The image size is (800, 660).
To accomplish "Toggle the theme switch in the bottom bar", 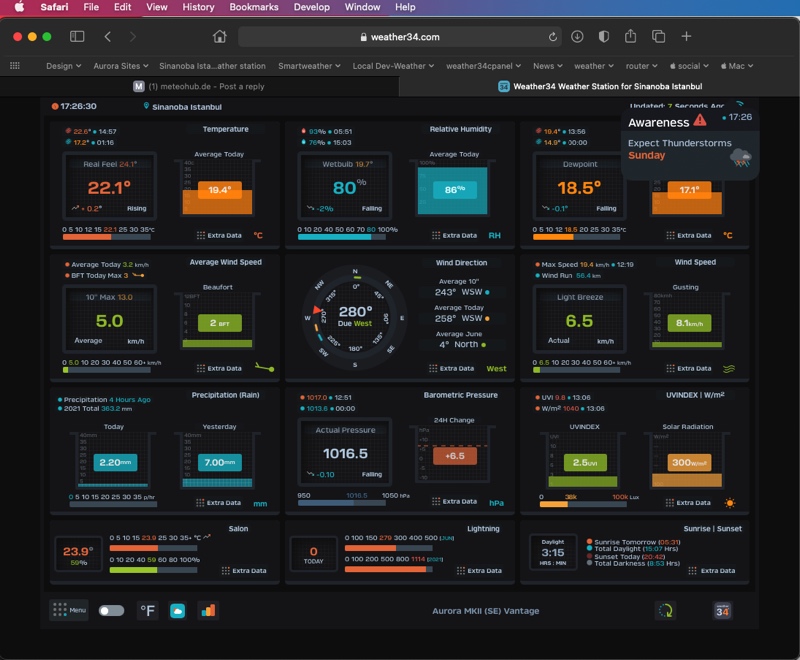I will [111, 611].
